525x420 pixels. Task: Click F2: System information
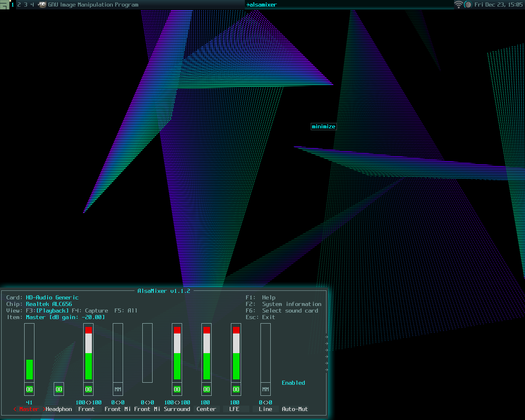pos(284,304)
